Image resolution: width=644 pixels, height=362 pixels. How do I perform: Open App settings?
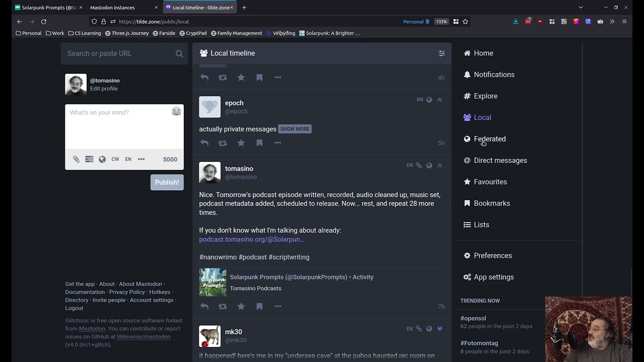488,277
